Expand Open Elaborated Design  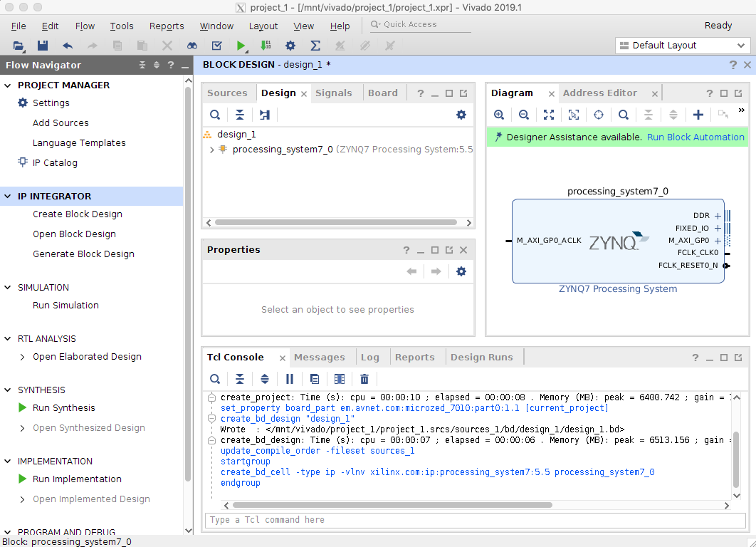[x=22, y=357]
